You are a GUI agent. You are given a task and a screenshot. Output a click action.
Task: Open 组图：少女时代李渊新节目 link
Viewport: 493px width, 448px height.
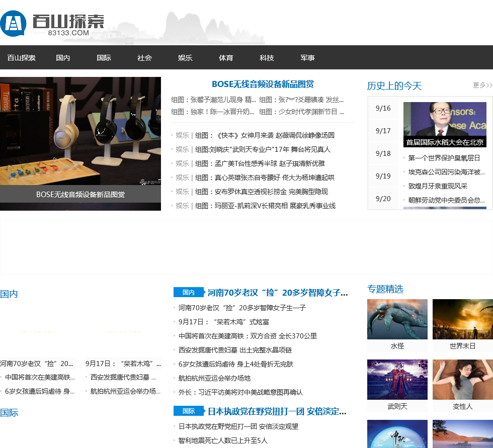pyautogui.click(x=301, y=112)
